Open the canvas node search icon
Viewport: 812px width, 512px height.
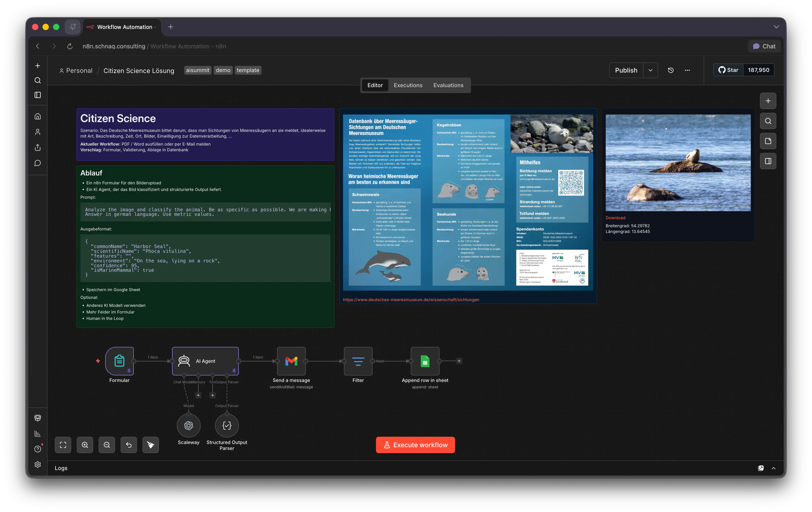768,121
